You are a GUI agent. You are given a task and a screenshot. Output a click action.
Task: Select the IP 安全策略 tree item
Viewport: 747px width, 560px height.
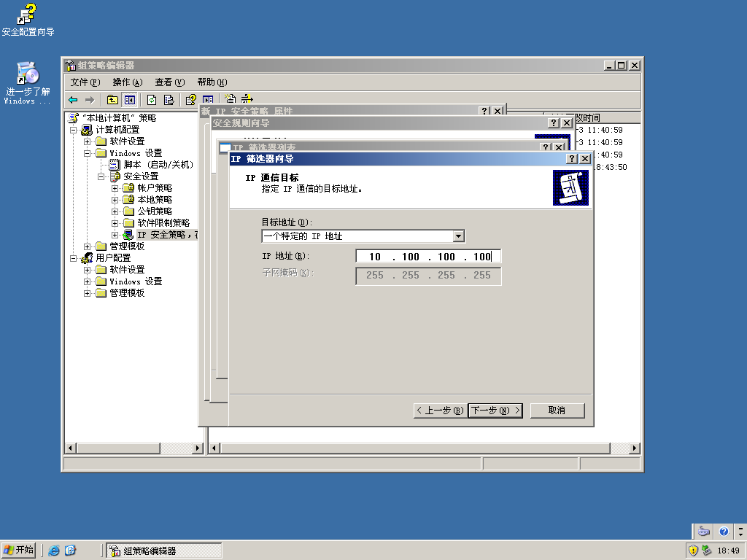point(167,235)
